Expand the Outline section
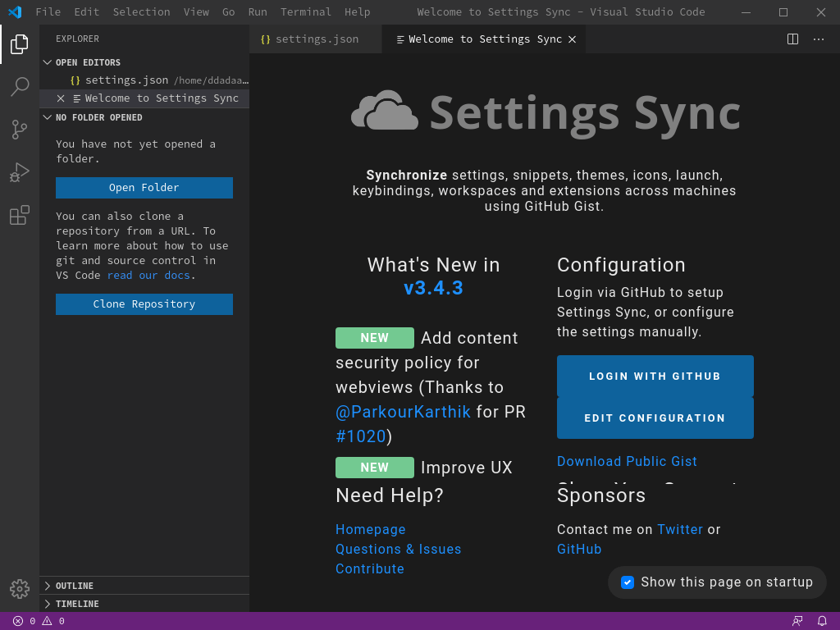840x630 pixels. point(75,586)
